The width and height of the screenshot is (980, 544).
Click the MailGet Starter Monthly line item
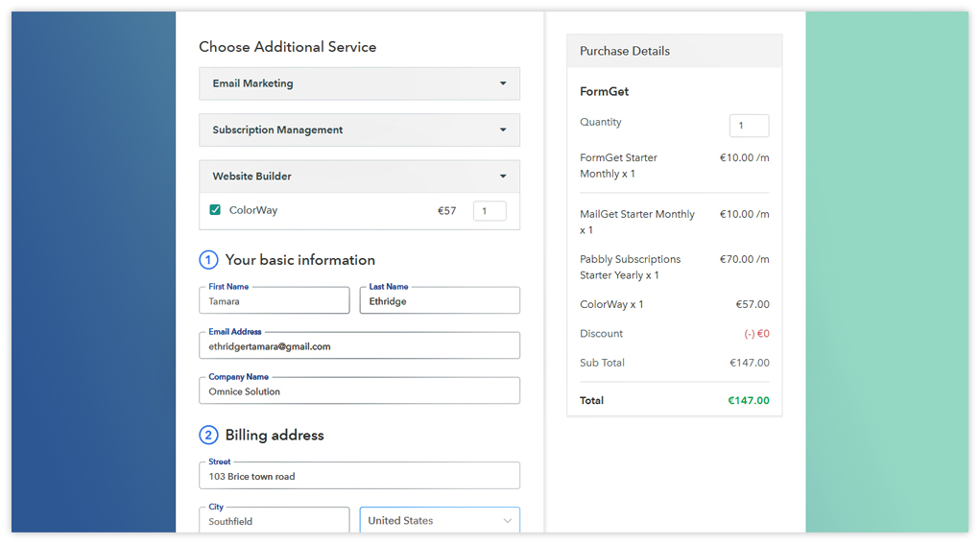[637, 222]
